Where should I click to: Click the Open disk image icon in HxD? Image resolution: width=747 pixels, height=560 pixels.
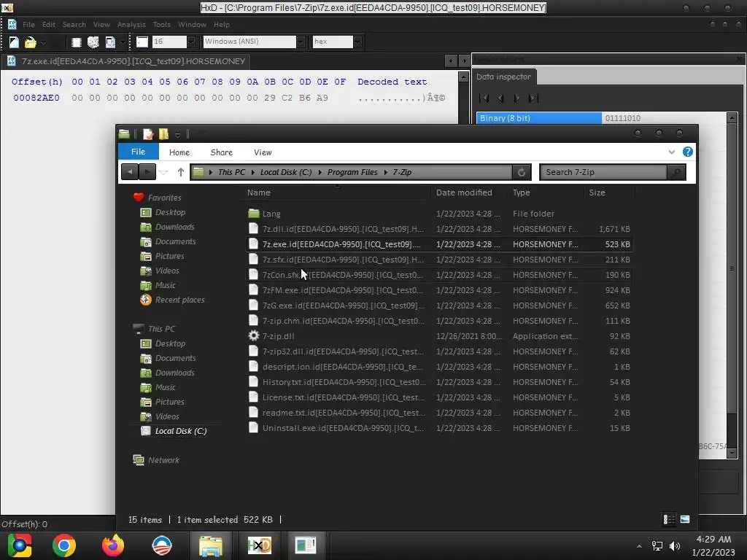pos(110,42)
